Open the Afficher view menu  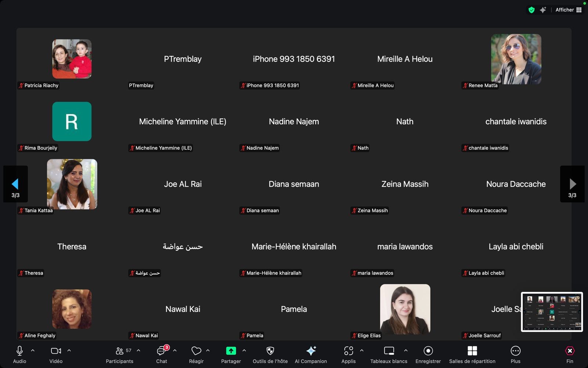pyautogui.click(x=569, y=10)
